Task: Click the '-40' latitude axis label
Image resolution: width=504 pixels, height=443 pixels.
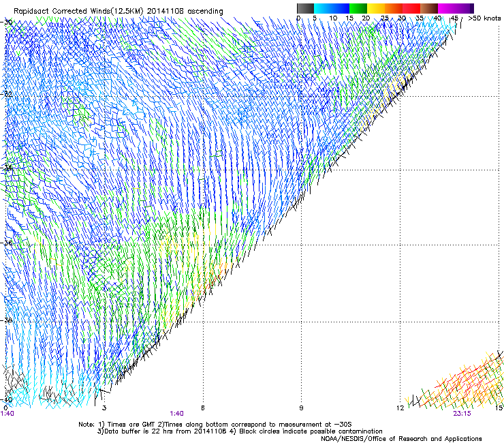Action: tap(6, 399)
